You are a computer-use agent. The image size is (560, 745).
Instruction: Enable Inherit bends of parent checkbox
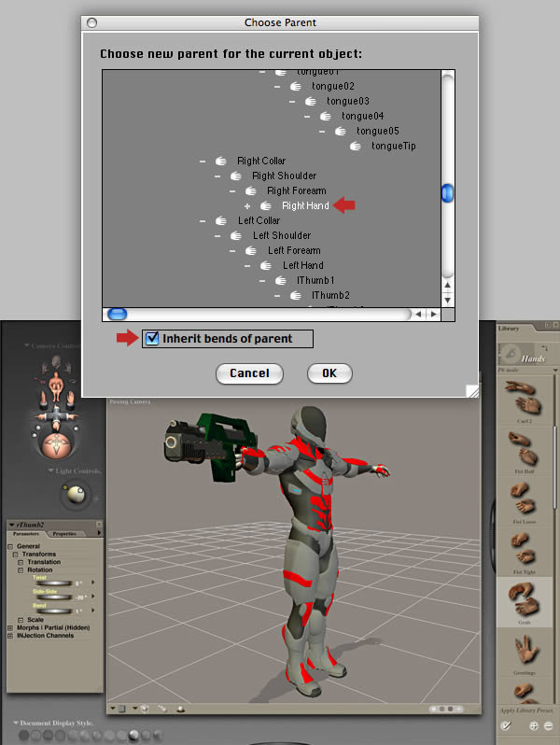pos(152,338)
